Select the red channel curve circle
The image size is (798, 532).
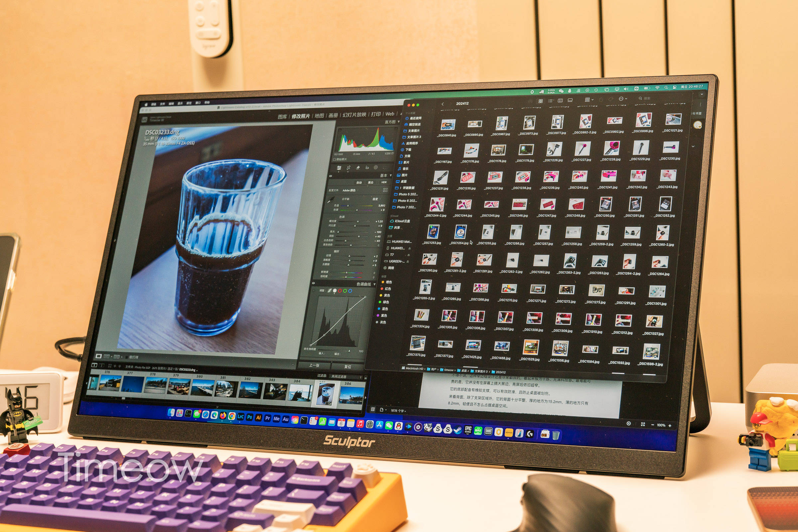click(x=340, y=291)
